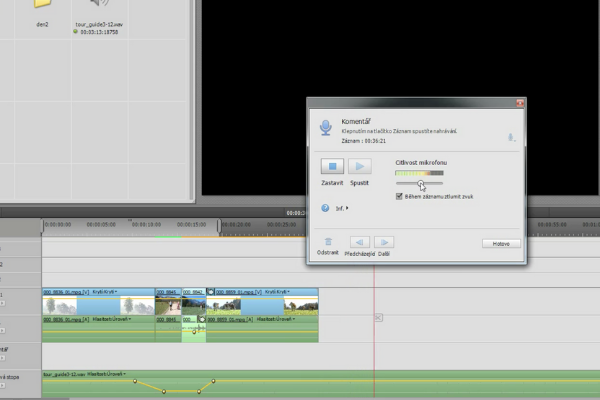Click the work area bar start handle
The height and width of the screenshot is (400, 600).
pos(42,225)
